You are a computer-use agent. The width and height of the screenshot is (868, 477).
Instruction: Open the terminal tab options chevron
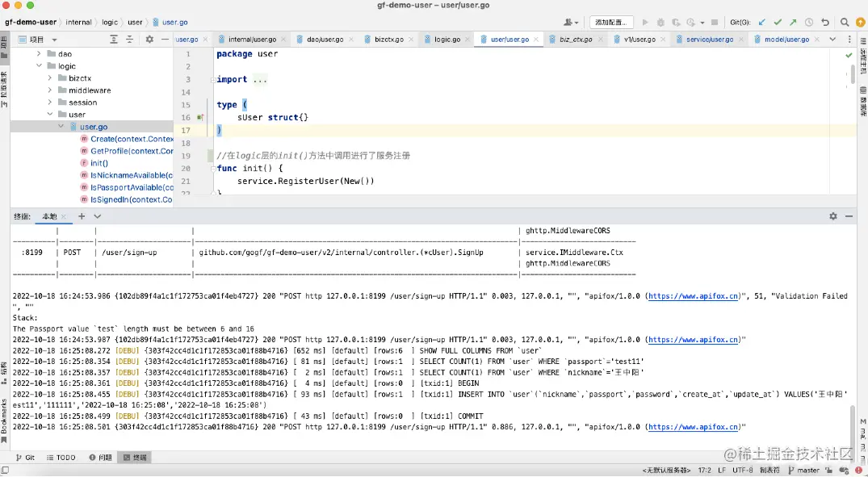(98, 215)
